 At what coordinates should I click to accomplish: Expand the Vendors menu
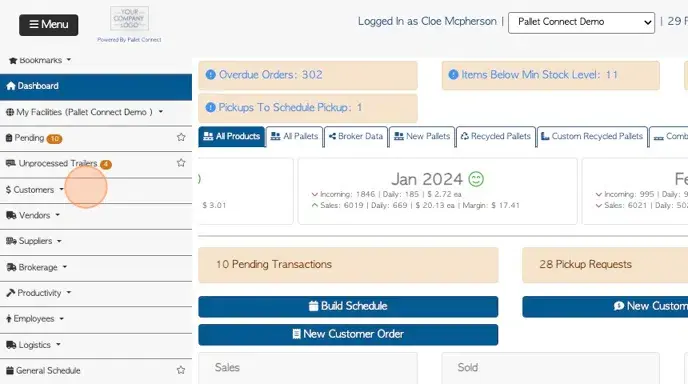pyautogui.click(x=33, y=215)
